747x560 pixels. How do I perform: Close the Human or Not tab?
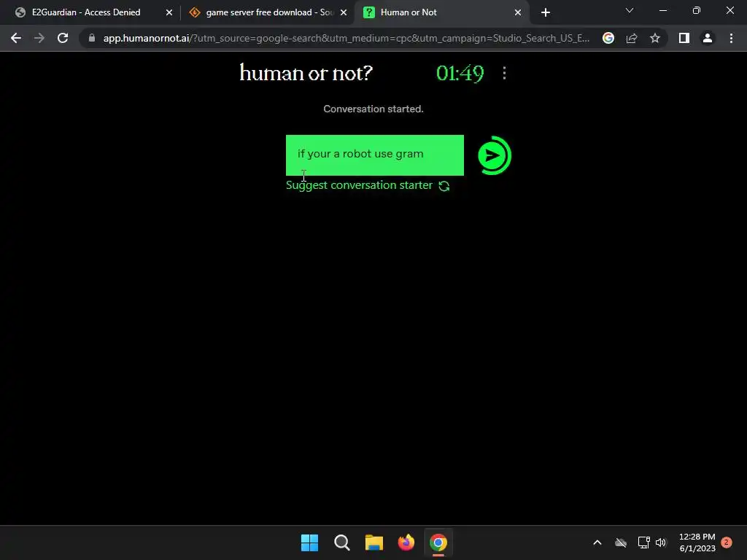pos(518,12)
